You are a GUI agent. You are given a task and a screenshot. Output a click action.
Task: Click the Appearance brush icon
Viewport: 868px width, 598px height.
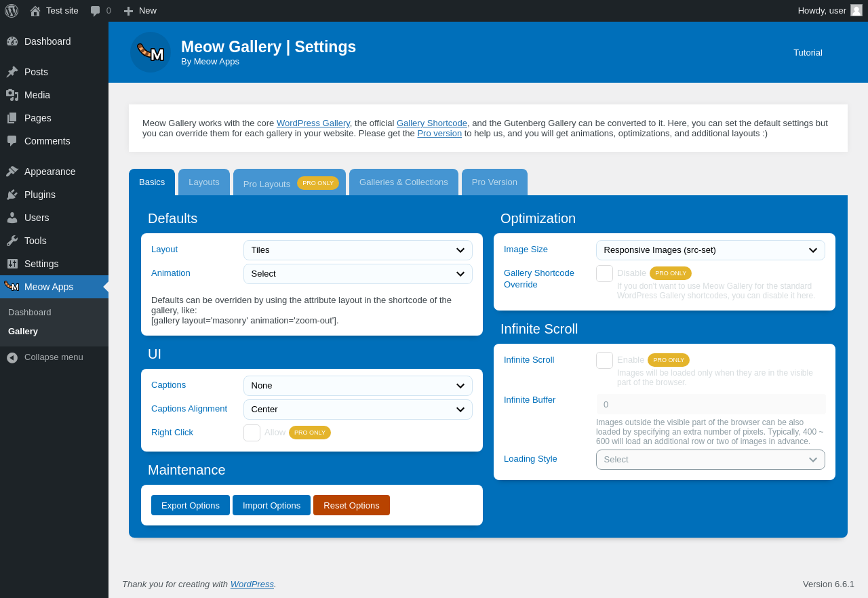coord(12,172)
